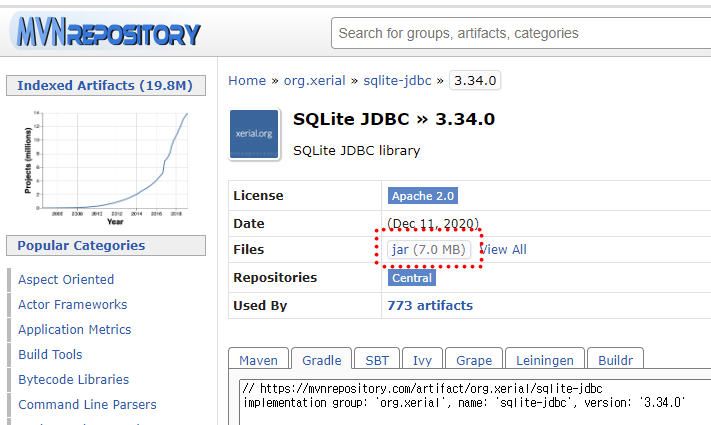Image resolution: width=711 pixels, height=425 pixels.
Task: Open the Actor Frameworks category
Action: 73,304
